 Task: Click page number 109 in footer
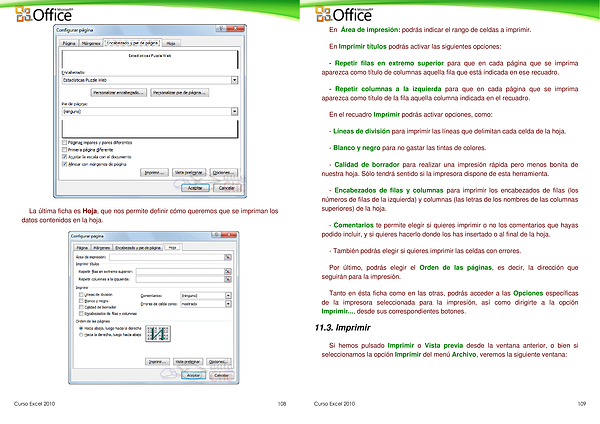click(582, 404)
